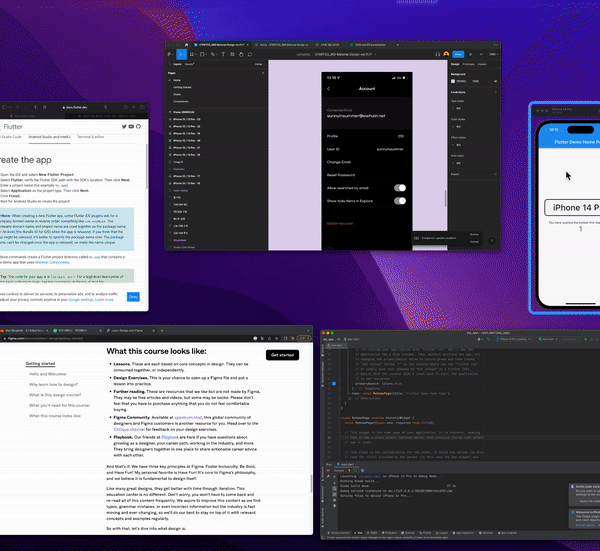Click the Present play icon in Figma
This screenshot has width=600, height=551.
pos(471,54)
